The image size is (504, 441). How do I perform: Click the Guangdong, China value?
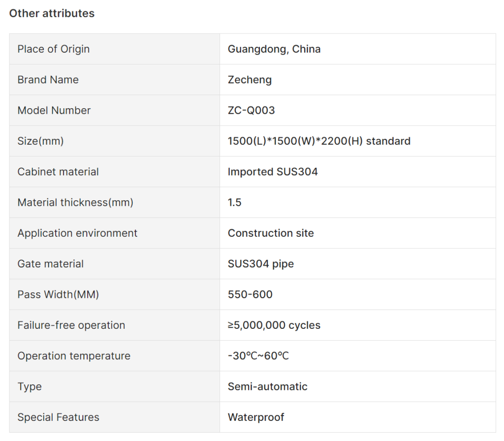[x=274, y=49]
